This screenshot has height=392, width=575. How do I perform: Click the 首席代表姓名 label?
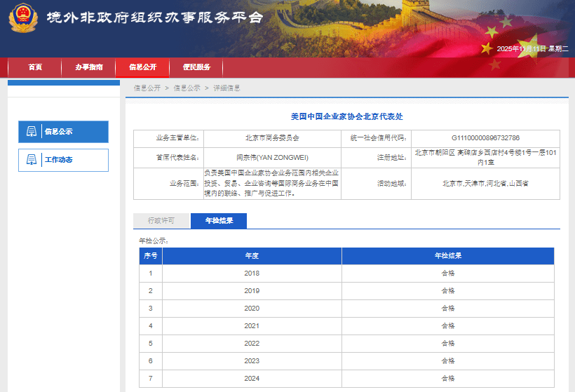pyautogui.click(x=177, y=158)
